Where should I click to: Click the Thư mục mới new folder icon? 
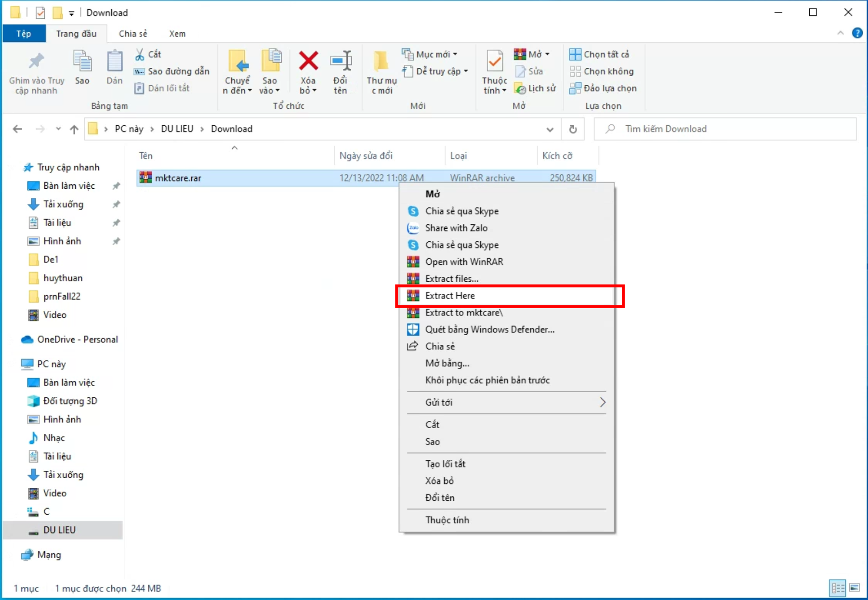point(381,62)
